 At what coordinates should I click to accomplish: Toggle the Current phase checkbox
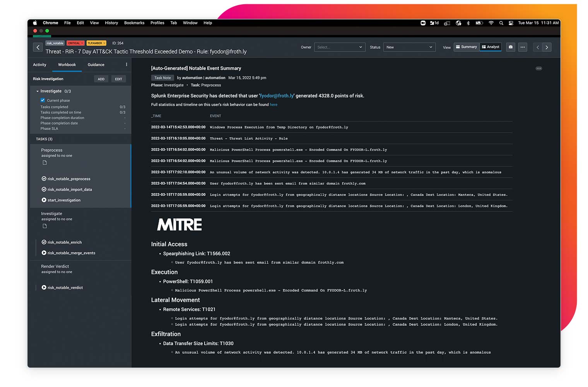tap(43, 100)
